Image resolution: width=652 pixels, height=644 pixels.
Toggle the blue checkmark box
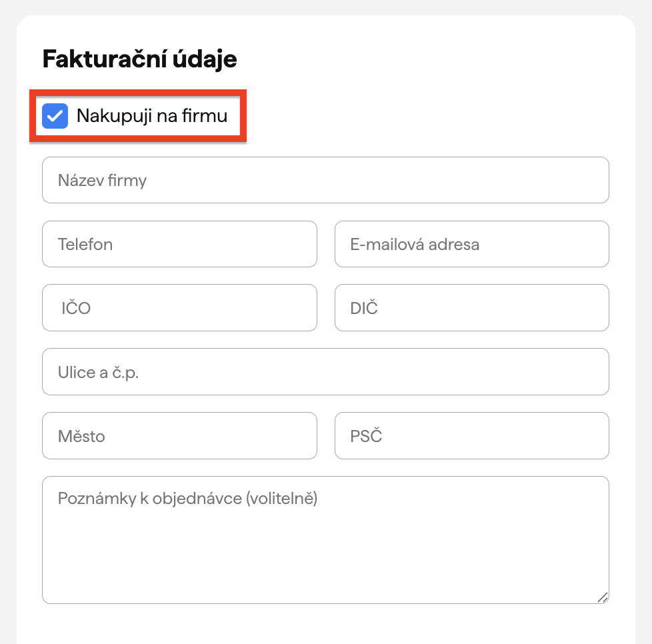pos(55,116)
